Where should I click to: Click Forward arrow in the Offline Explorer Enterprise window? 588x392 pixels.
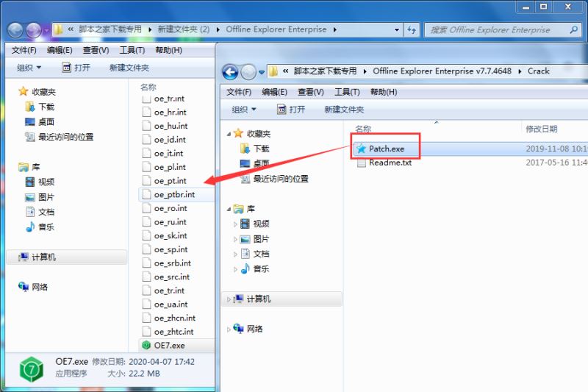tap(33, 30)
